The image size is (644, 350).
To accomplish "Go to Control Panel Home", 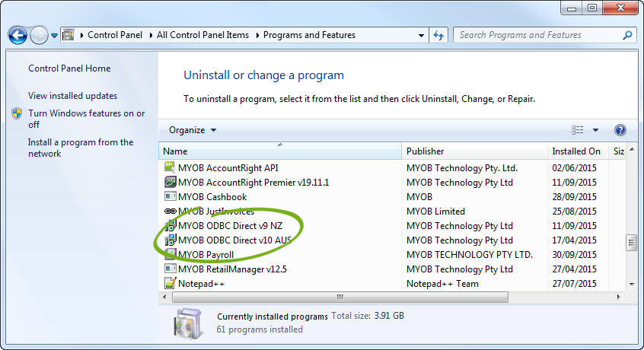I will [x=69, y=68].
